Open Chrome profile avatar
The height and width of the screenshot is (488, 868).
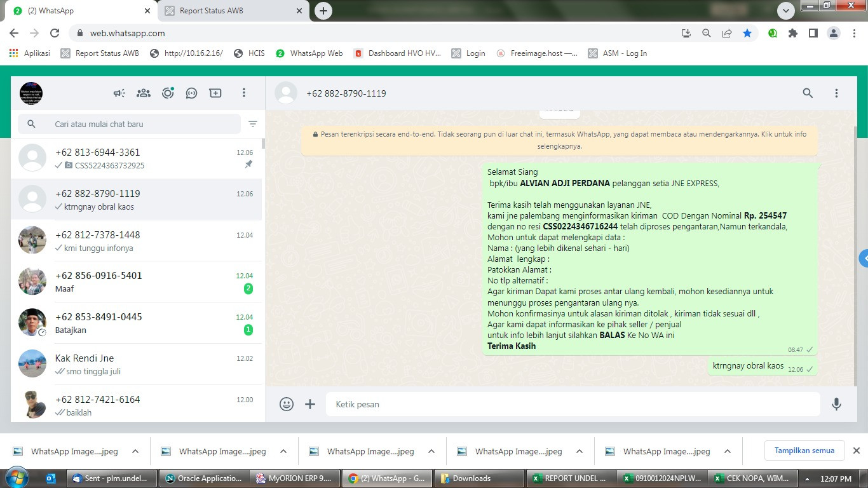tap(834, 33)
